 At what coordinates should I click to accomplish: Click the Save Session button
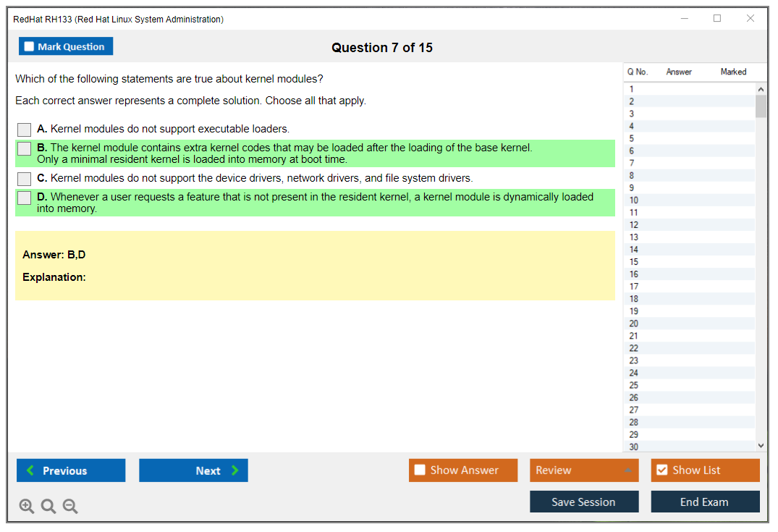pos(584,502)
